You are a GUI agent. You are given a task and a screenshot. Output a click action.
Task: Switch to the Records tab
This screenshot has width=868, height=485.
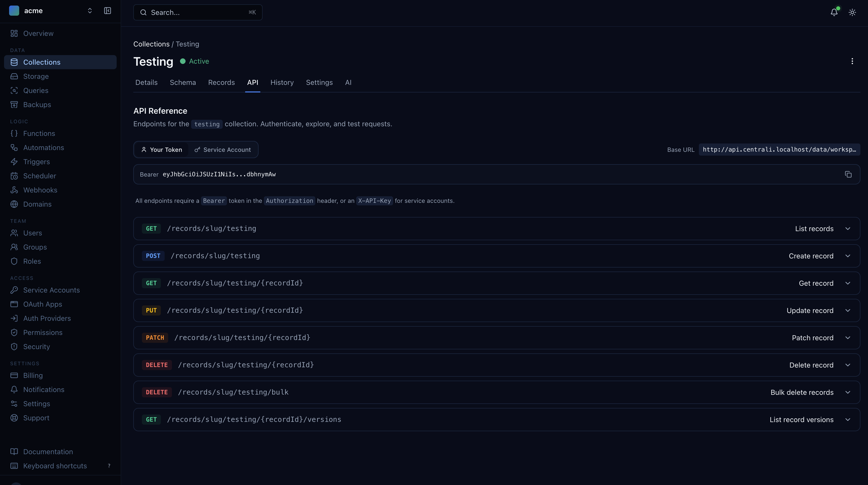pyautogui.click(x=221, y=82)
